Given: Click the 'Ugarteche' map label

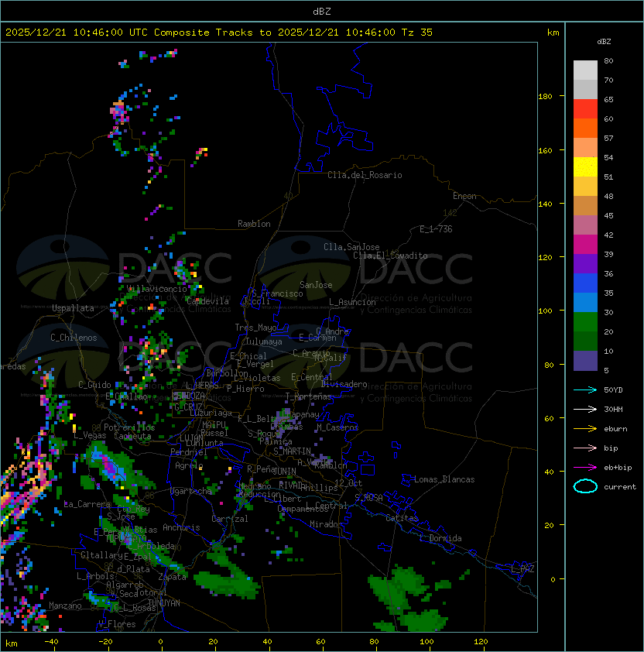Looking at the screenshot, I should pyautogui.click(x=190, y=491).
